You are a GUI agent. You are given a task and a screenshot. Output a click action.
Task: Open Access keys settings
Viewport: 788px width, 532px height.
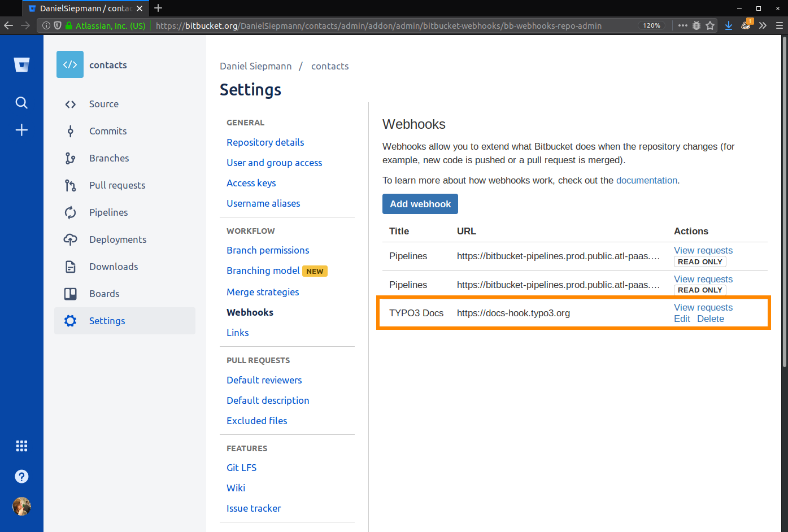(251, 183)
